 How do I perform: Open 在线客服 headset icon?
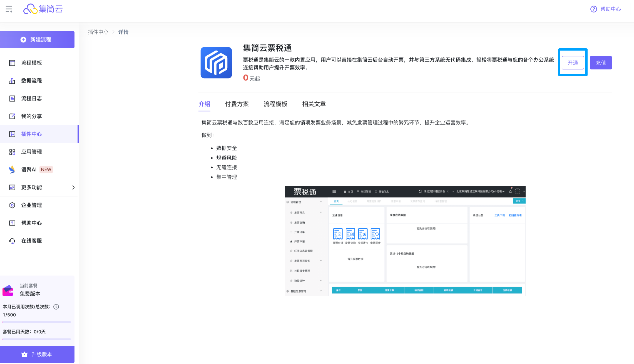12,241
